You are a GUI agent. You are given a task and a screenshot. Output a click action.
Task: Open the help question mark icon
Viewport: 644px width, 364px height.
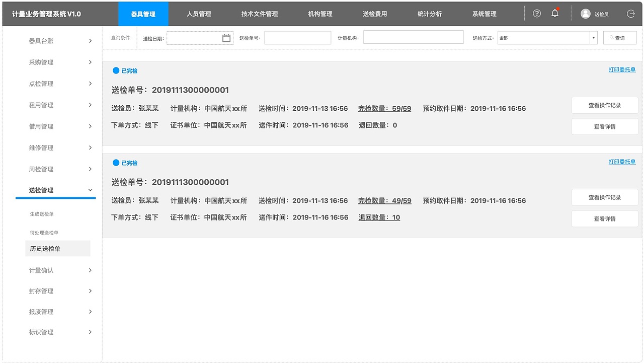pyautogui.click(x=537, y=14)
